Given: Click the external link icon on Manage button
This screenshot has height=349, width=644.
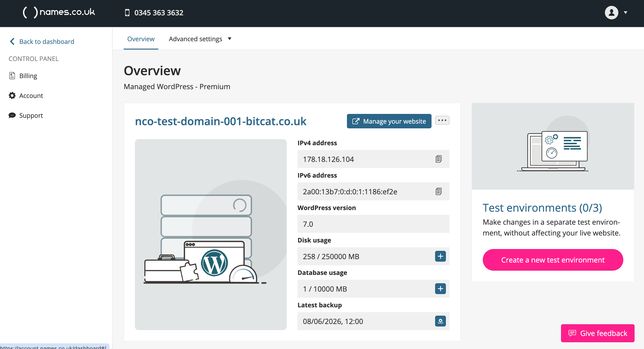Looking at the screenshot, I should click(x=356, y=121).
